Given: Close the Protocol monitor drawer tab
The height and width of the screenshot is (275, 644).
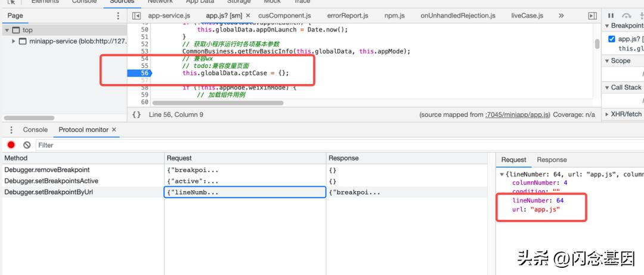Looking at the screenshot, I should click(x=114, y=129).
